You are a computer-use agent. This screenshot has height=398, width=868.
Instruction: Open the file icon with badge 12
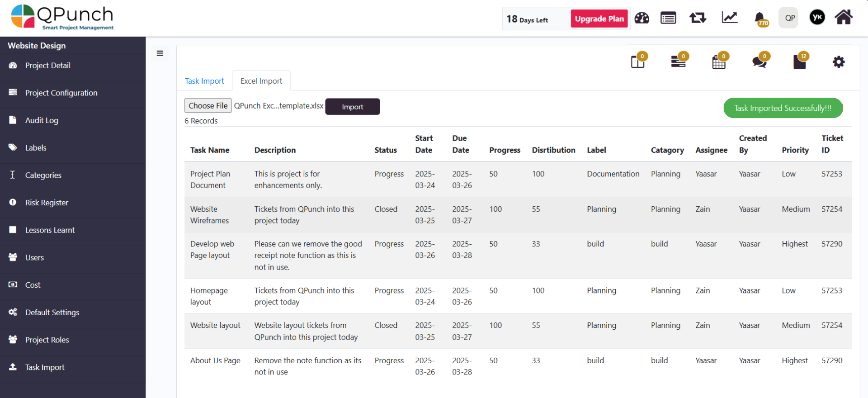click(x=799, y=62)
